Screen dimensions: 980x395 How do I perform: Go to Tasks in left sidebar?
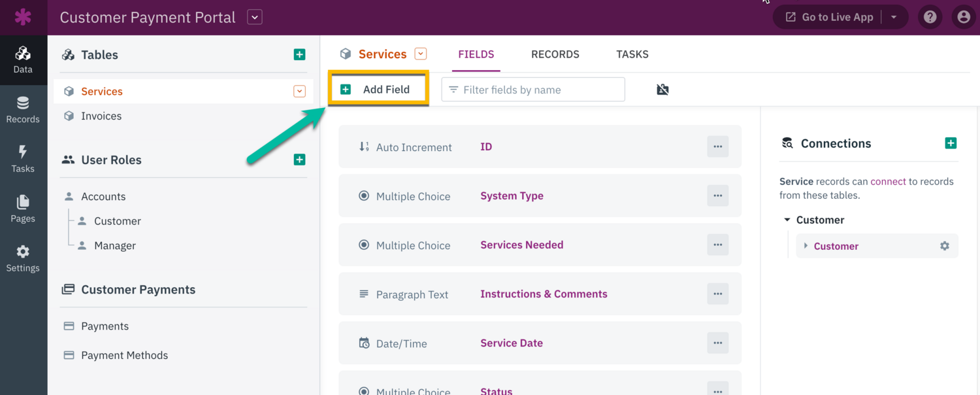click(23, 159)
